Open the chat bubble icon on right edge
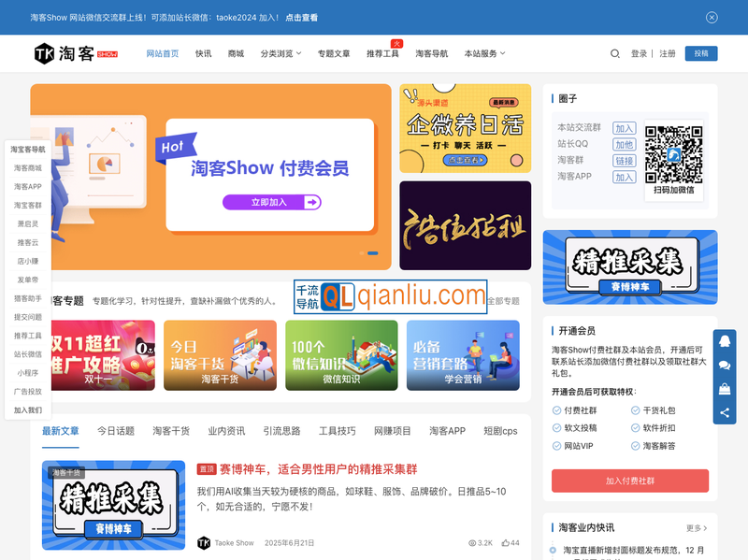 click(x=725, y=365)
